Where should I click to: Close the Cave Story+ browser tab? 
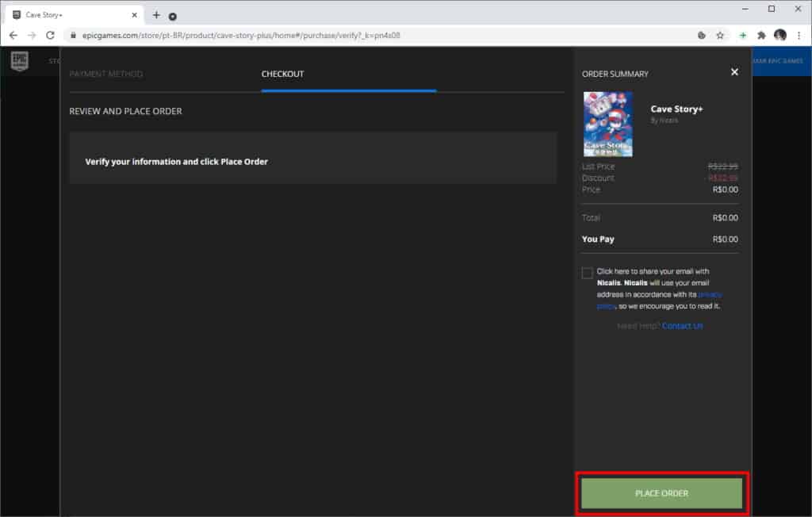(x=135, y=15)
